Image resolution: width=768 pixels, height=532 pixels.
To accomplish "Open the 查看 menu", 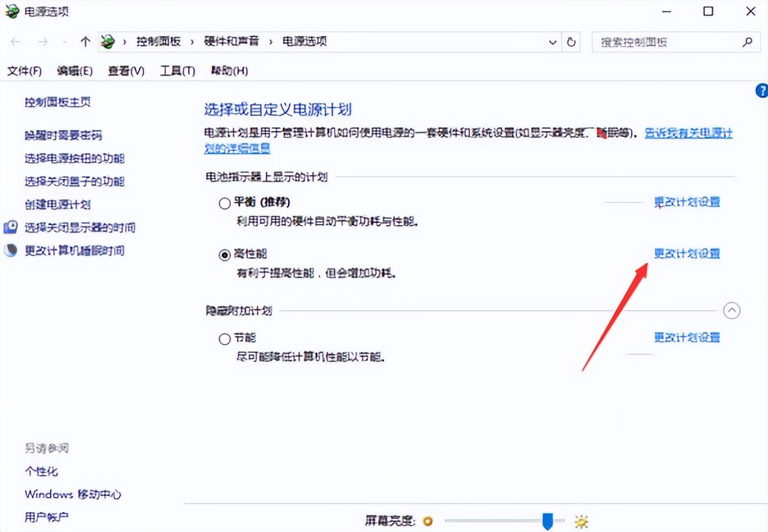I will click(x=125, y=71).
